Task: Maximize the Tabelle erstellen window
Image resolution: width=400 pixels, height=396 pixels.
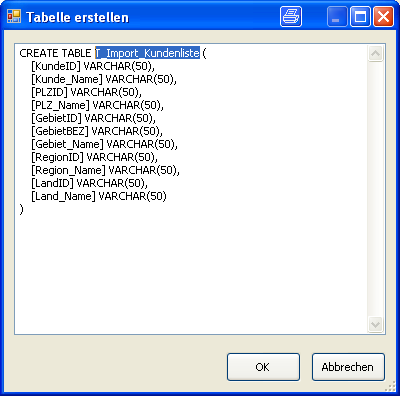Action: click(360, 17)
